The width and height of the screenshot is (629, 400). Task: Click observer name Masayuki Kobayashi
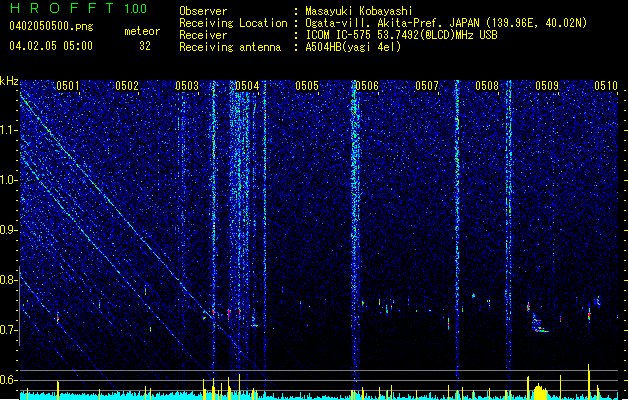359,11
